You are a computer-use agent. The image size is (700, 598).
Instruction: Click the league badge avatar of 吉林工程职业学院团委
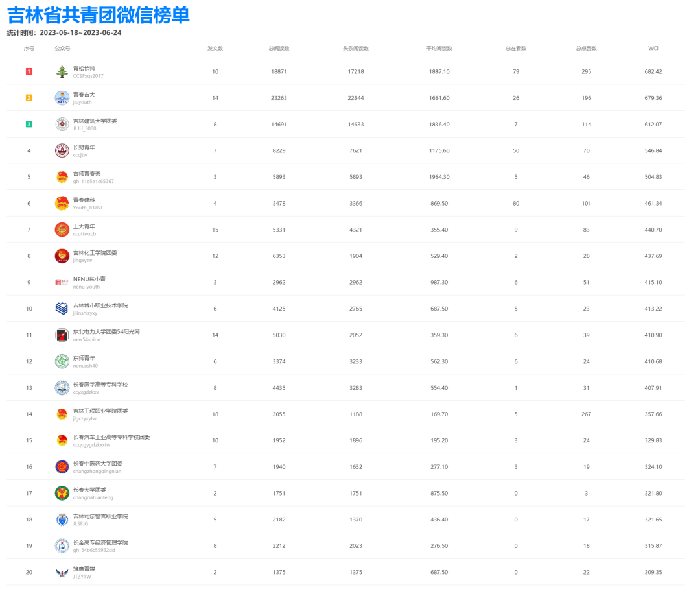coord(62,414)
